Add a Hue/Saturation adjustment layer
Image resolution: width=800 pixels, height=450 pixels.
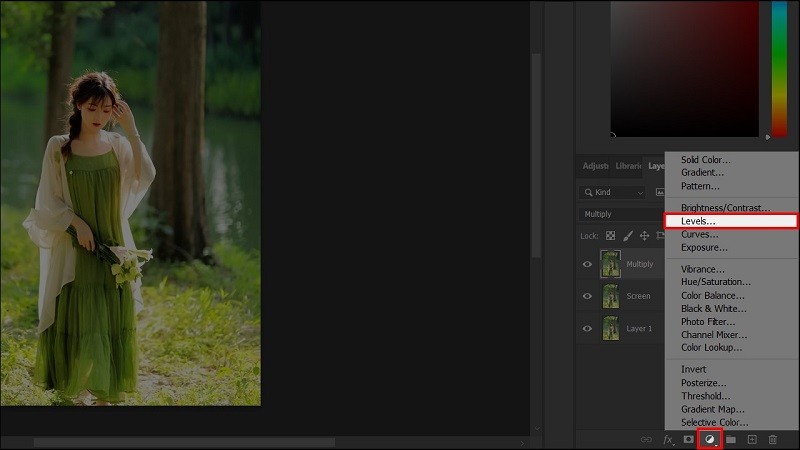click(716, 282)
